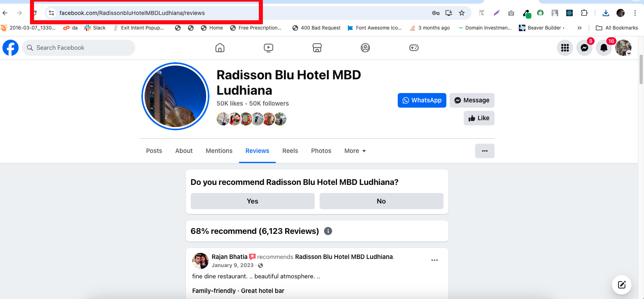Switch to the About tab

coord(184,151)
